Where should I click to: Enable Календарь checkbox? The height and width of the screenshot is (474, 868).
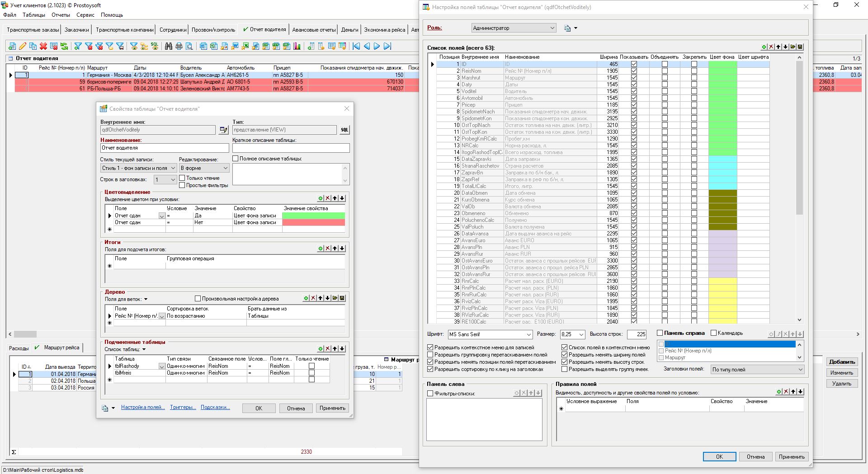pos(714,333)
